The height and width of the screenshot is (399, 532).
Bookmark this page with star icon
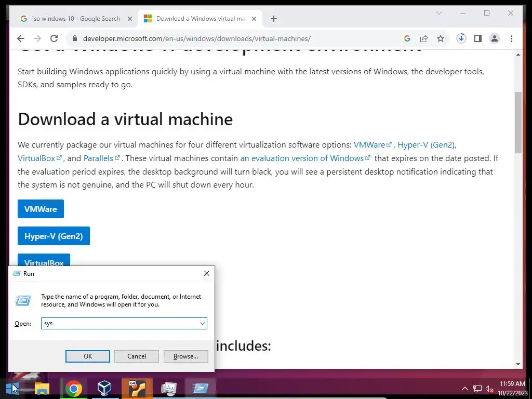[x=441, y=38]
